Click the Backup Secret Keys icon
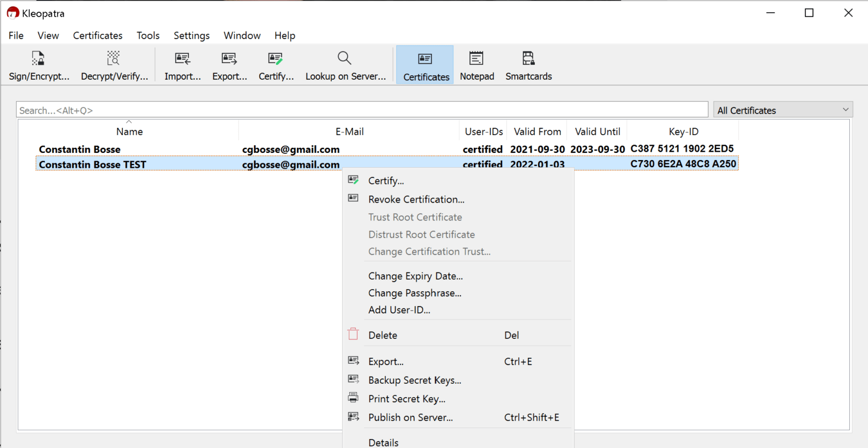 [353, 379]
